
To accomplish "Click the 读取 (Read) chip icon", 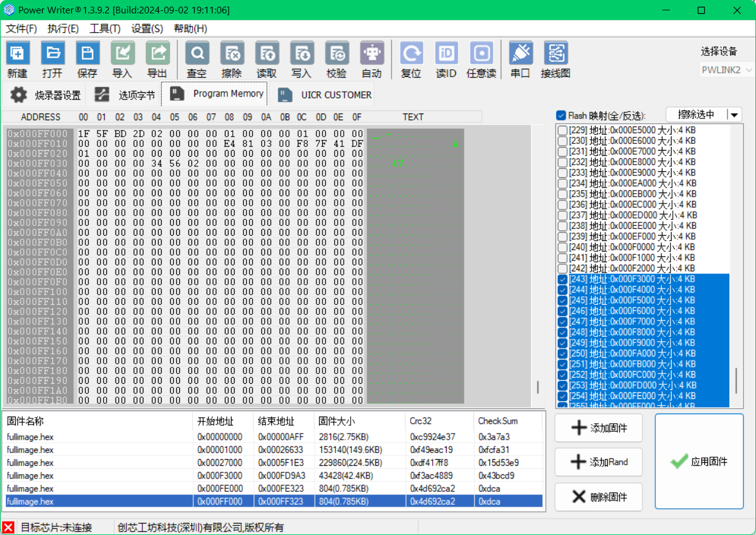I will click(267, 54).
